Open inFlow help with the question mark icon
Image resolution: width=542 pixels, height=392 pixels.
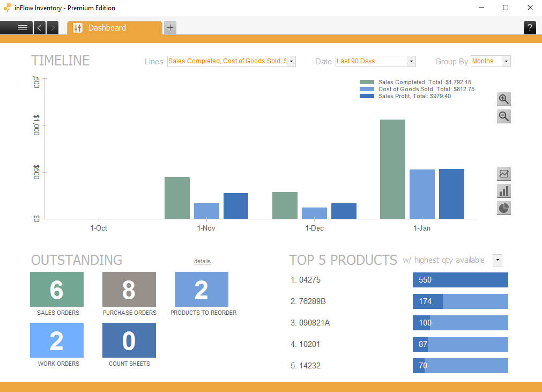coord(530,27)
